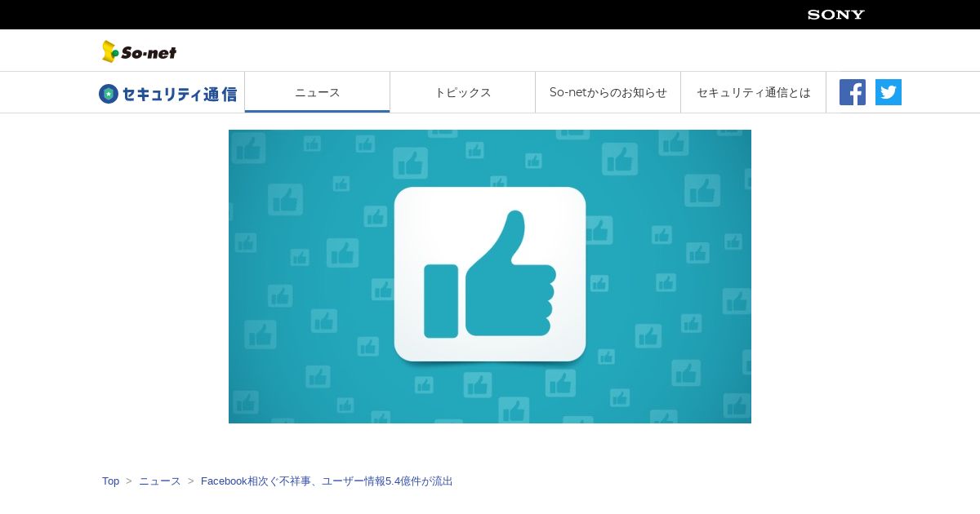Click the ニュース breadcrumb link
Viewport: 980px width, 514px height.
pos(160,481)
